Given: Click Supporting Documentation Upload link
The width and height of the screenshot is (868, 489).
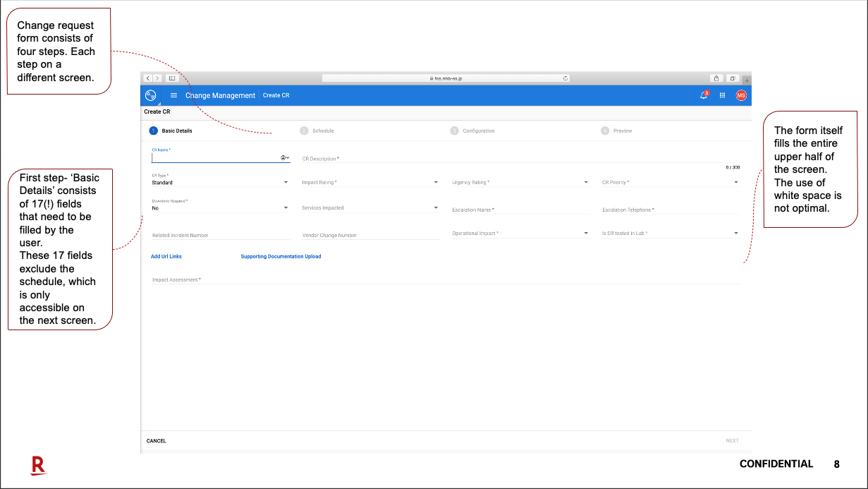Looking at the screenshot, I should point(281,256).
